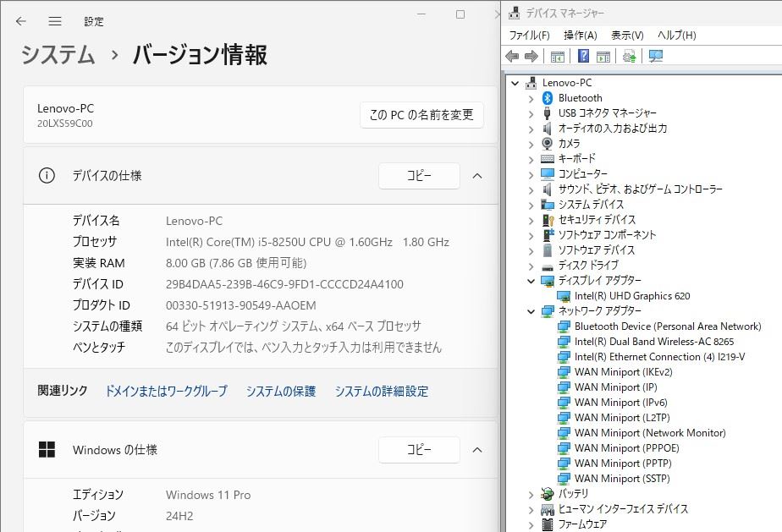
Task: Click the Windows 11 Pro edition text
Action: (208, 495)
